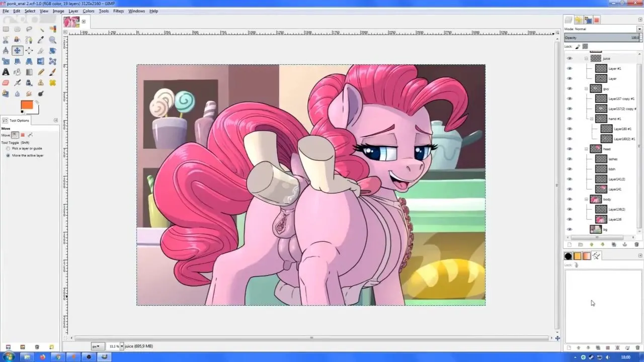Select the Color Picker eyedropper tool
The height and width of the screenshot is (362, 644).
pos(41,40)
